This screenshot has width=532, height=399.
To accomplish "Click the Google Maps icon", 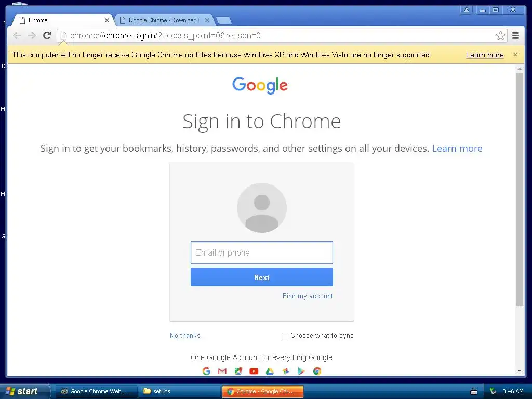I will (238, 371).
